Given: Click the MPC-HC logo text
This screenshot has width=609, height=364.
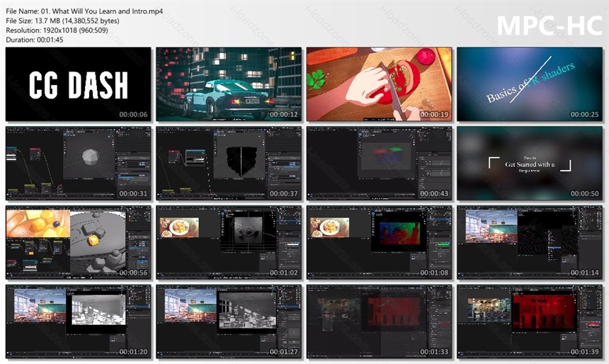Looking at the screenshot, I should tap(550, 25).
